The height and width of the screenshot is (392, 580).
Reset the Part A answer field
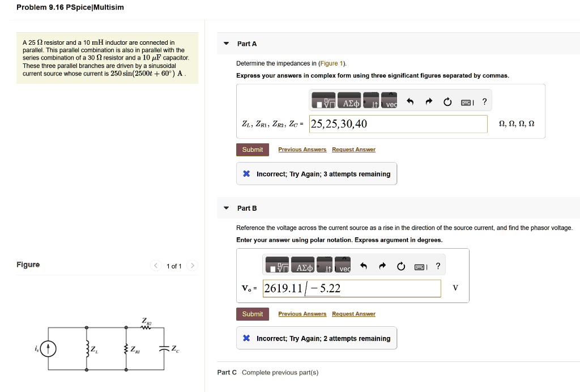pyautogui.click(x=447, y=103)
